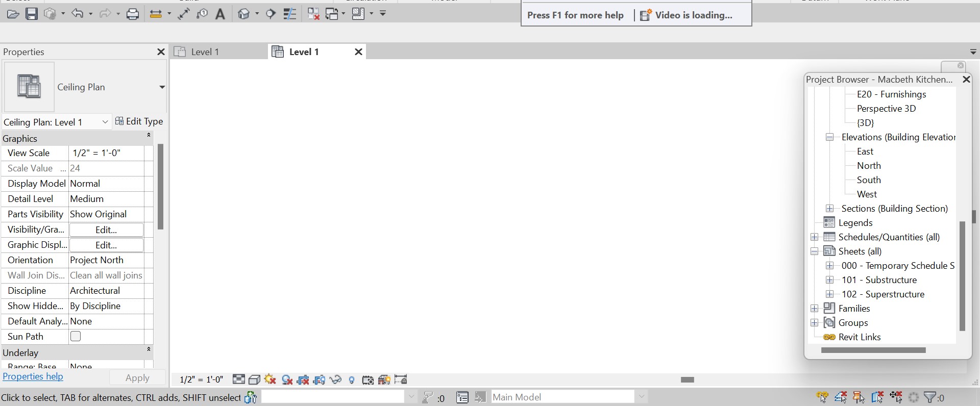This screenshot has height=406, width=980.
Task: Click the drawing area horizontal scrollbar thumb
Action: tap(688, 379)
